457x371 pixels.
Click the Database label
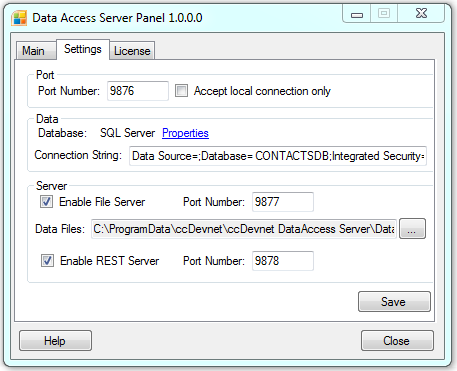pos(62,133)
